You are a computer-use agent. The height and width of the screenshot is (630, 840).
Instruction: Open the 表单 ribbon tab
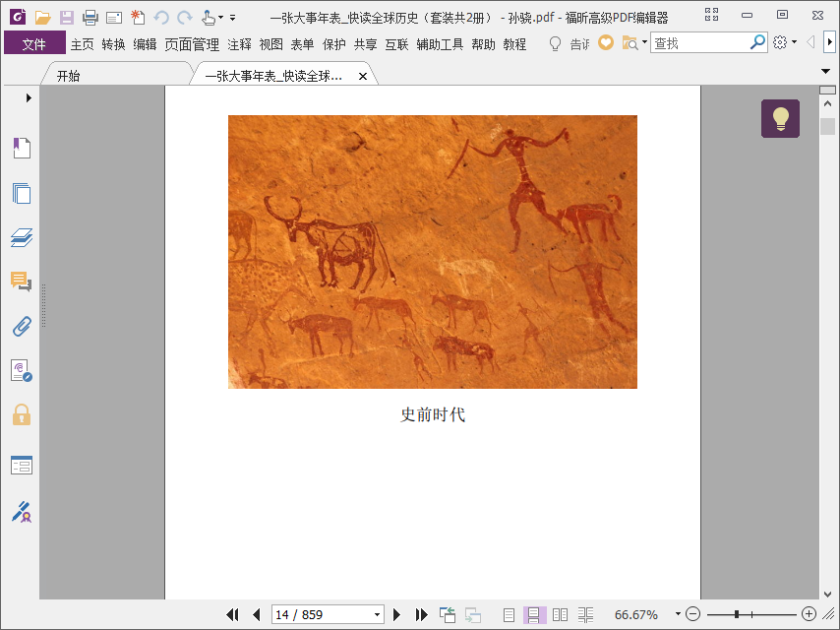point(302,44)
